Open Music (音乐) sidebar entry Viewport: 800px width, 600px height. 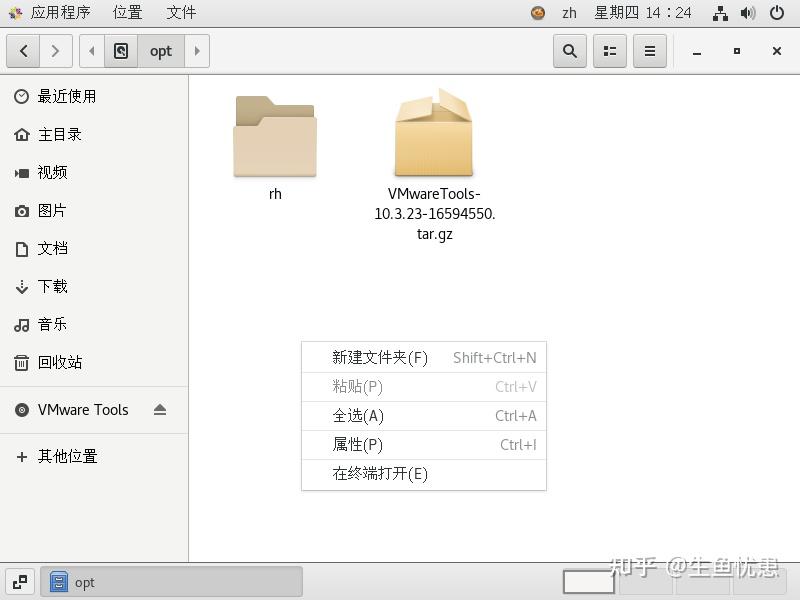click(94, 324)
